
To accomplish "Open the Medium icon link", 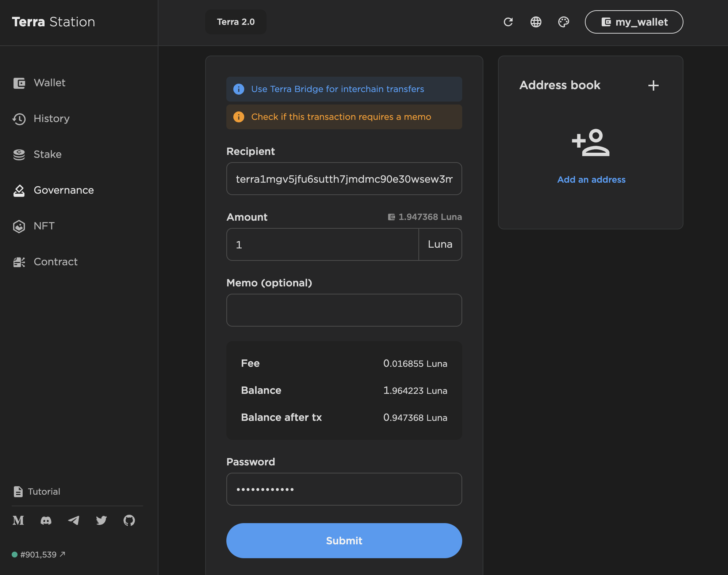I will (18, 520).
